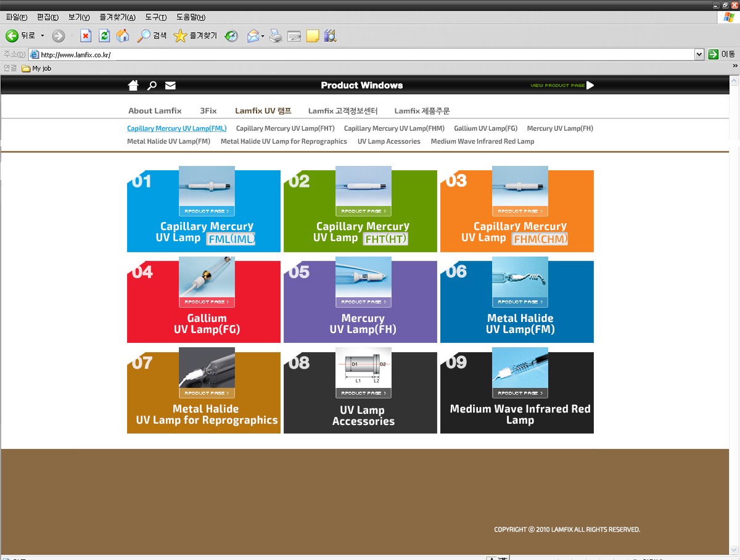Click the Stop loading icon
The height and width of the screenshot is (560, 740).
coord(86,36)
